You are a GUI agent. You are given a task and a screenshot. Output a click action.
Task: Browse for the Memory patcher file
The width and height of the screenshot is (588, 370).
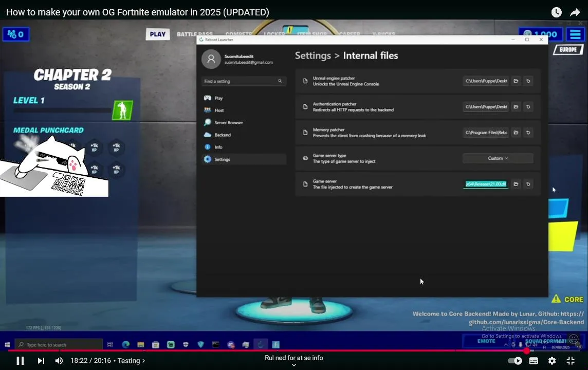point(516,133)
